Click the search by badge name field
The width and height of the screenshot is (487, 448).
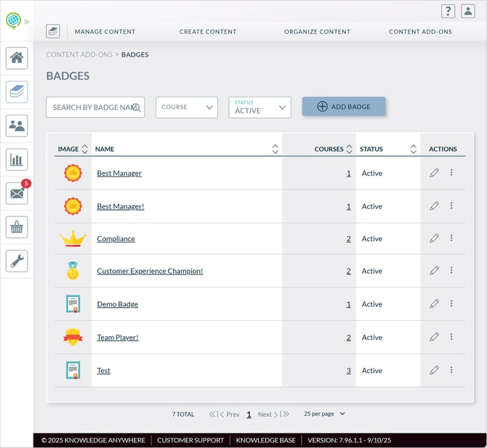95,107
